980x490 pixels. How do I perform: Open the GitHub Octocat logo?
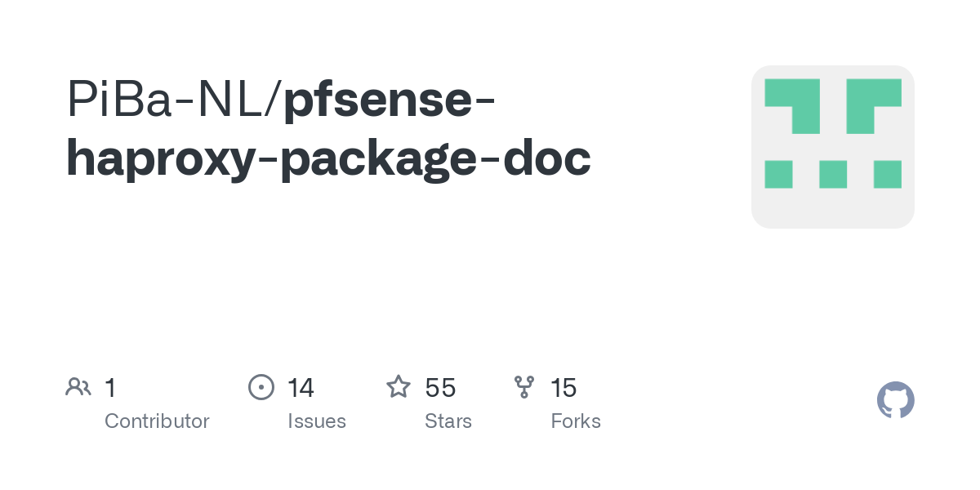[x=895, y=400]
